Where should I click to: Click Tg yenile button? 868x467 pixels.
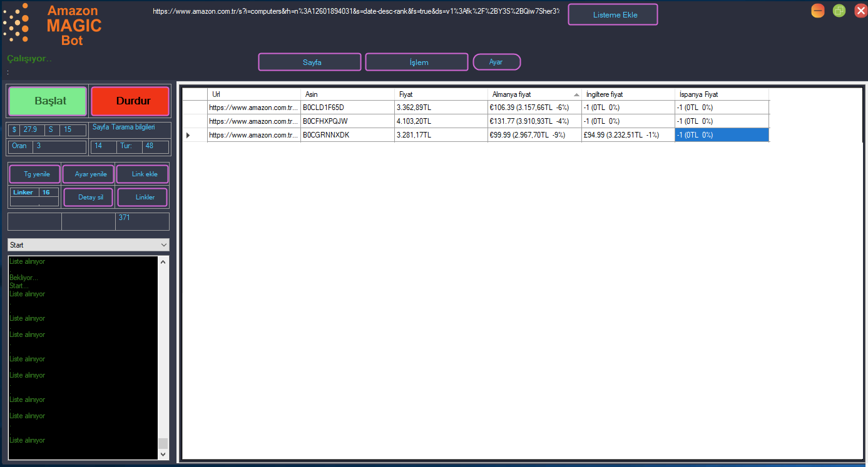[x=34, y=174]
